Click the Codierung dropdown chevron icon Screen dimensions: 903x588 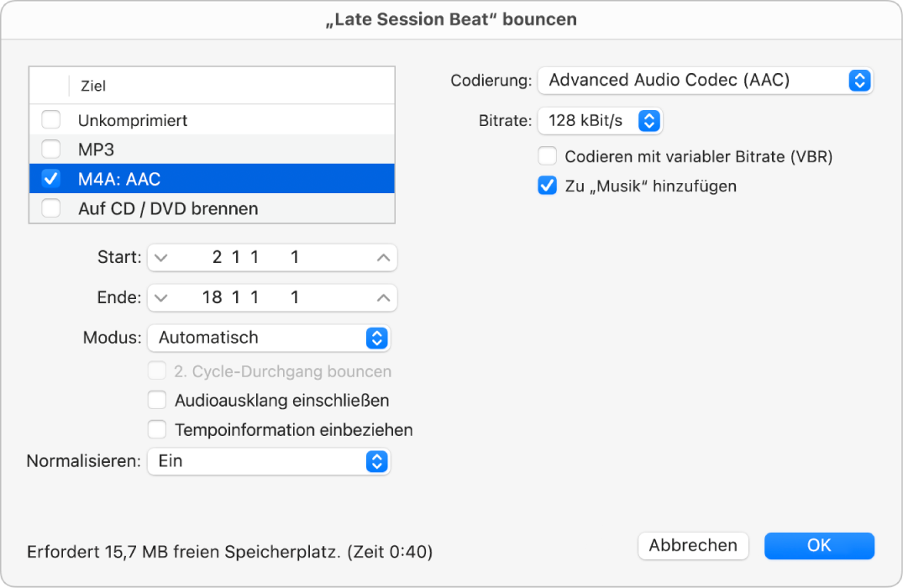858,80
